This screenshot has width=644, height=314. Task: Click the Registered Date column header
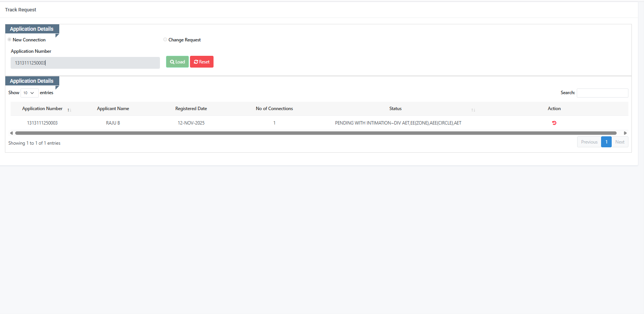coord(191,109)
